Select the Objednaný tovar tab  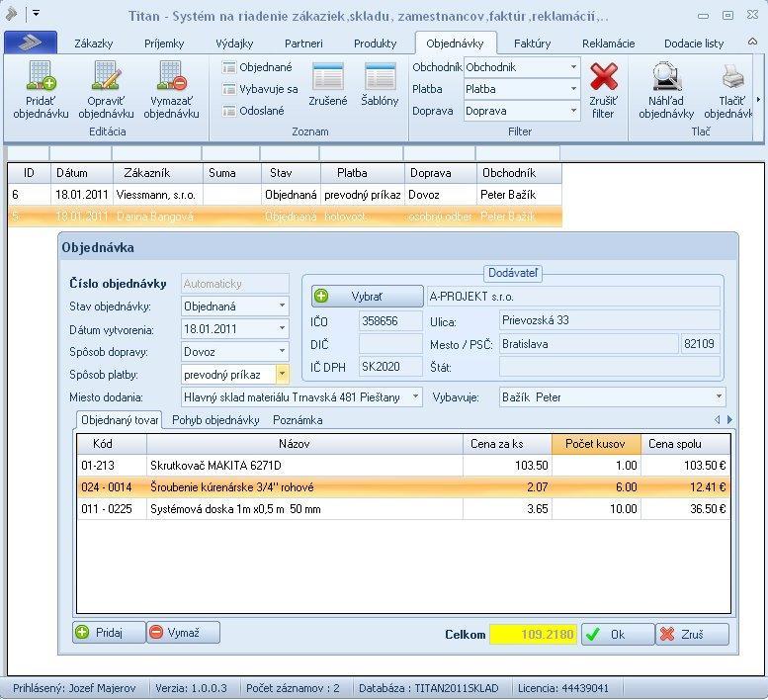120,420
